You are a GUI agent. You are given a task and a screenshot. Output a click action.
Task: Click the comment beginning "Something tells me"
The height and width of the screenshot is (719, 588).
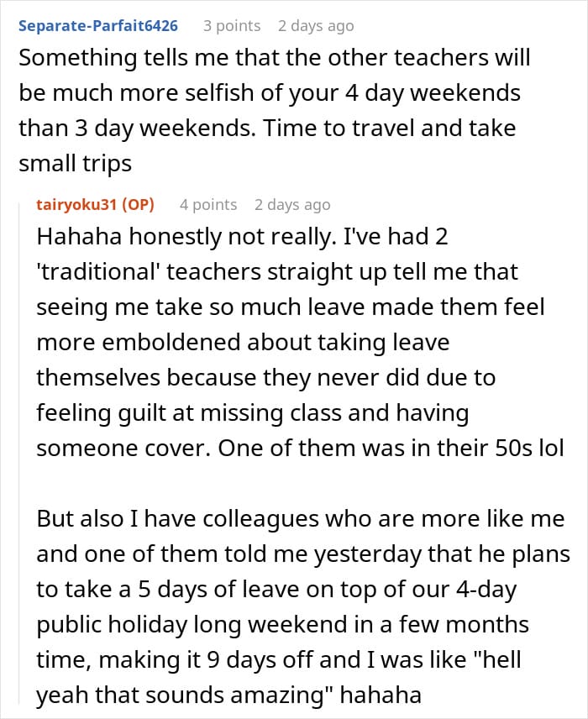click(275, 111)
